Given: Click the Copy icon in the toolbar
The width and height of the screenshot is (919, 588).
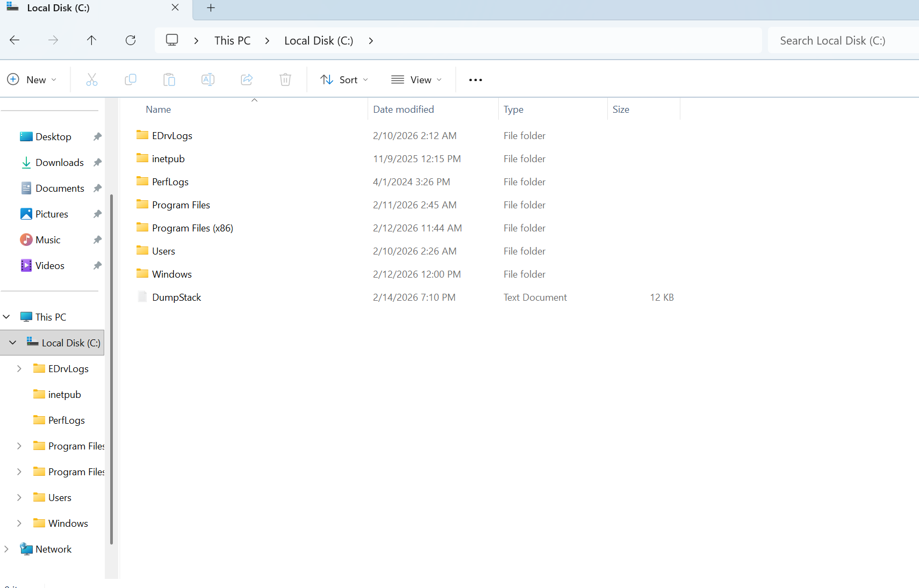Looking at the screenshot, I should click(x=131, y=79).
